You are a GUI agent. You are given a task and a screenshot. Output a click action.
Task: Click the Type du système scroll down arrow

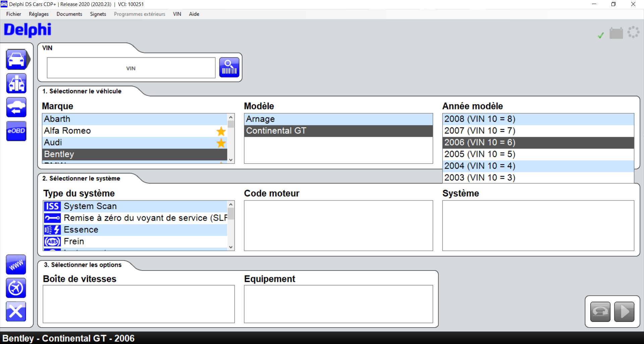point(231,247)
